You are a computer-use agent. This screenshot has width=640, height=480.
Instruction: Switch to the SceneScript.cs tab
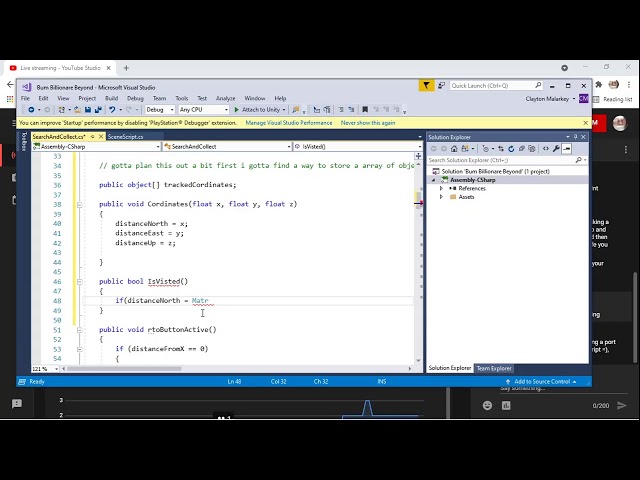click(x=126, y=137)
